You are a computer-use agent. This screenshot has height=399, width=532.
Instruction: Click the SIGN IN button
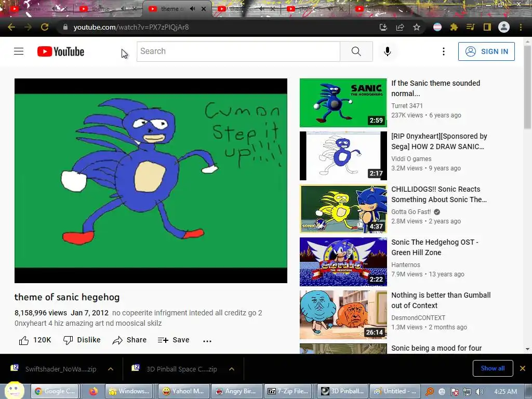pos(486,51)
